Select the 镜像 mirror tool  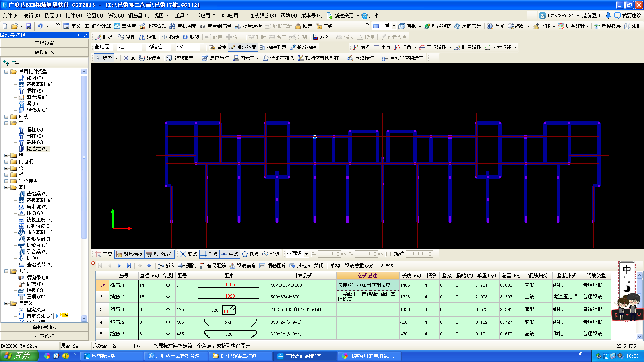147,37
